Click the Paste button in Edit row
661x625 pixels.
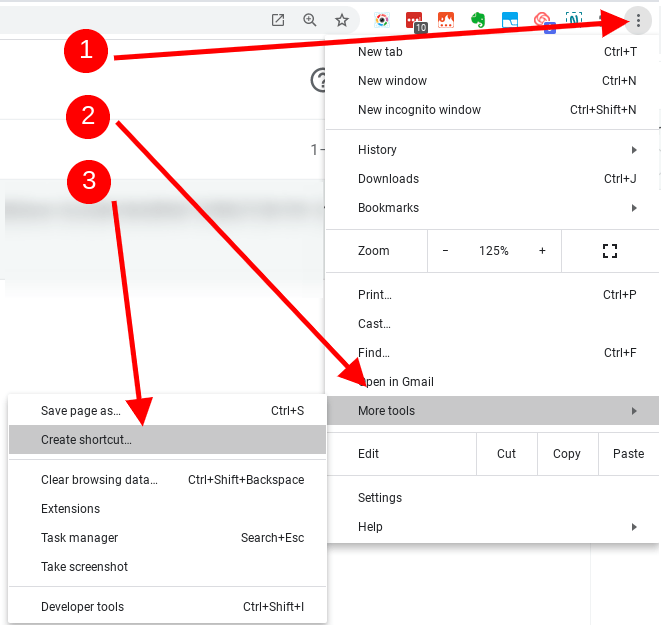[x=629, y=454]
